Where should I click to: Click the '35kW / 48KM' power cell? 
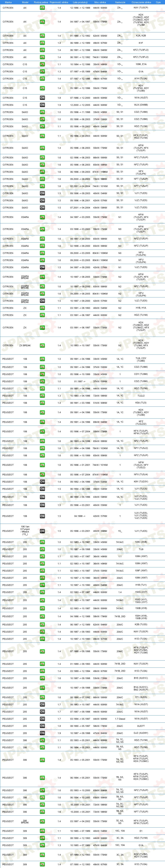click(x=100, y=64)
